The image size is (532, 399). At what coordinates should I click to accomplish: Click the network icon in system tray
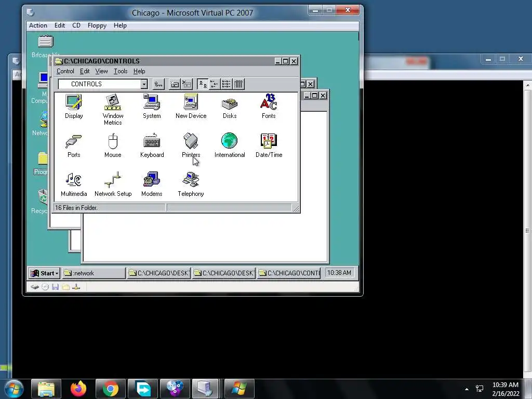click(480, 389)
